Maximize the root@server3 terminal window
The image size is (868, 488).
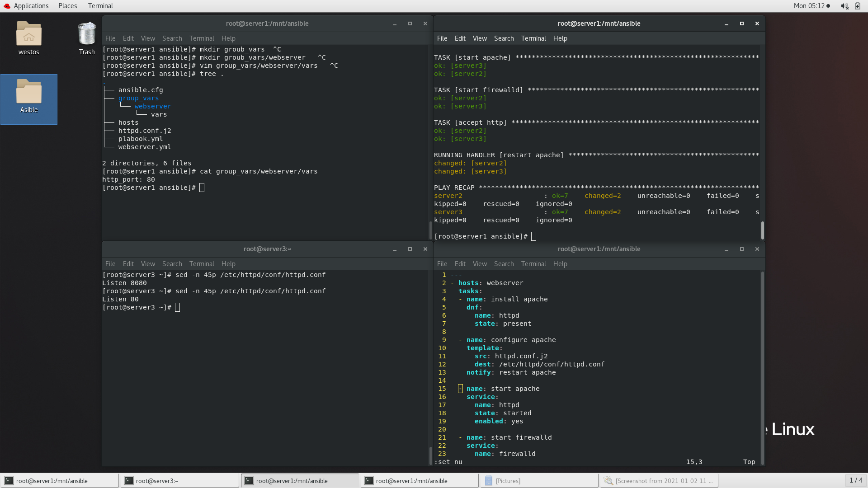(410, 249)
